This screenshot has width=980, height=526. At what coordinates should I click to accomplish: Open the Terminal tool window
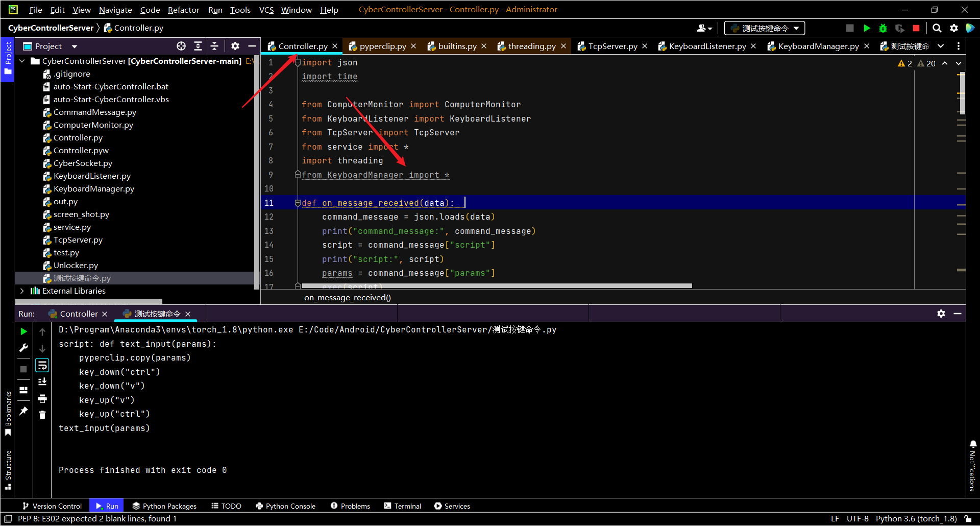click(403, 506)
